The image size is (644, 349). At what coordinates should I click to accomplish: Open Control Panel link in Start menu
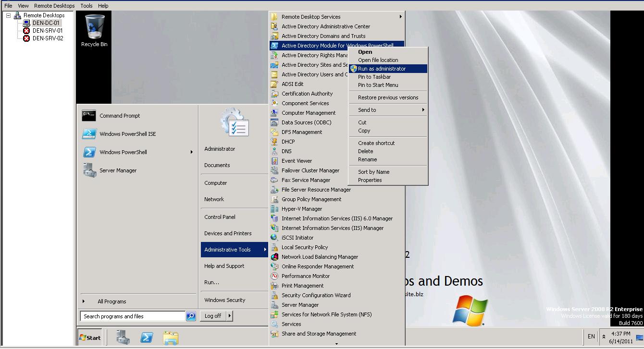220,217
